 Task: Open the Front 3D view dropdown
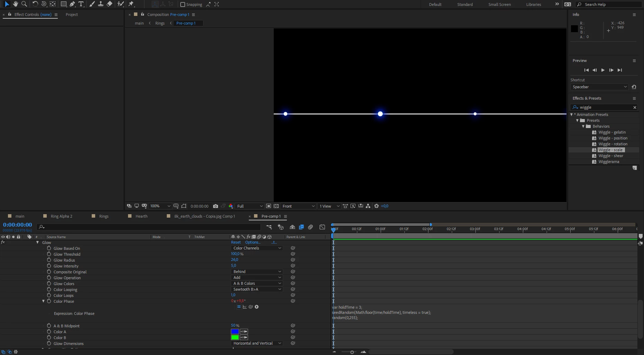(x=298, y=206)
